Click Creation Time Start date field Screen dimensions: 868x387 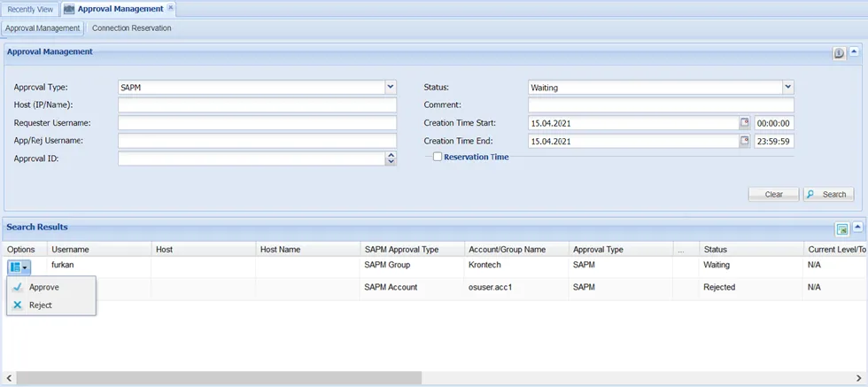coord(633,123)
